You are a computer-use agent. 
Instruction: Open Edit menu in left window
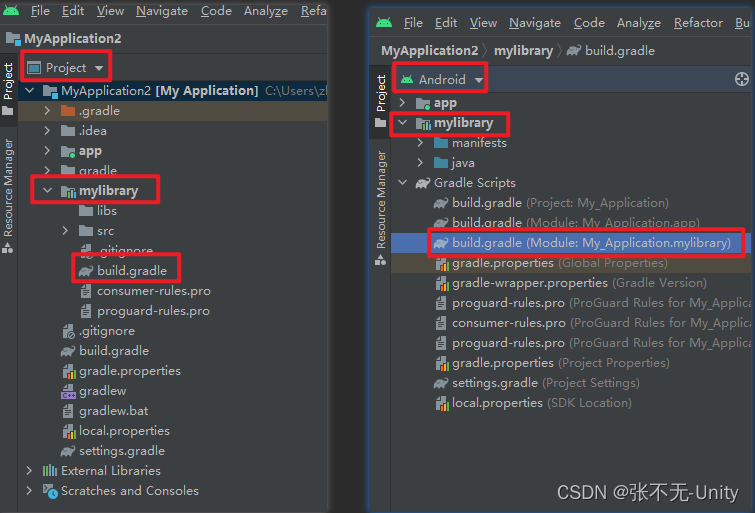pos(73,11)
